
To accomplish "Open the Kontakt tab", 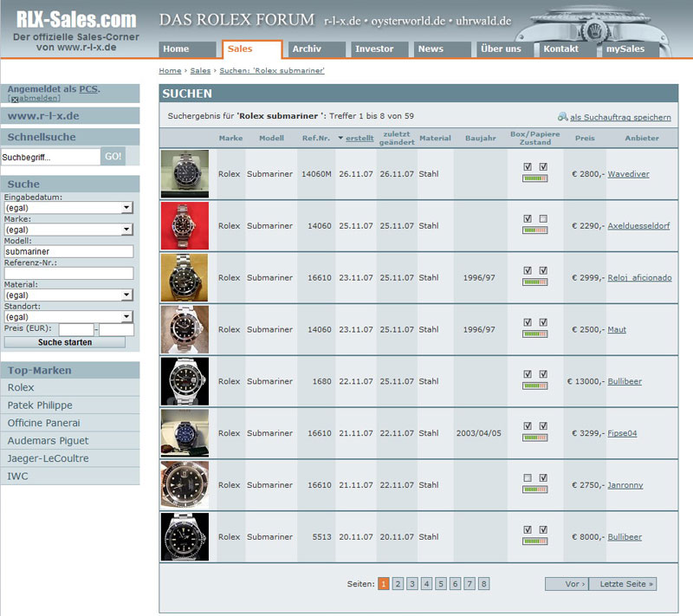I will tap(568, 49).
